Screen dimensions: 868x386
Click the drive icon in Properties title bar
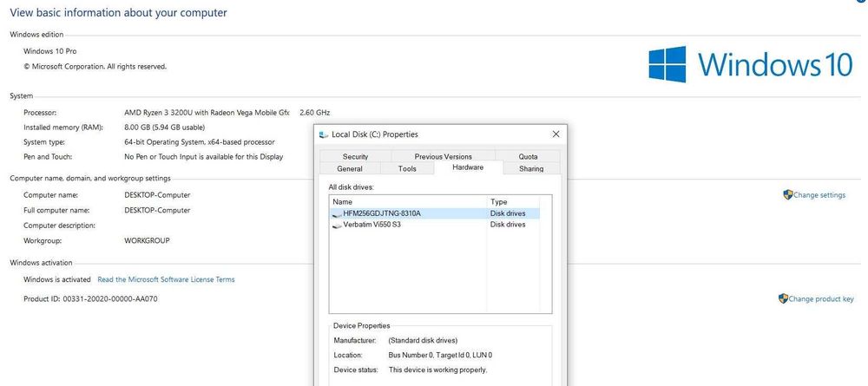(324, 134)
